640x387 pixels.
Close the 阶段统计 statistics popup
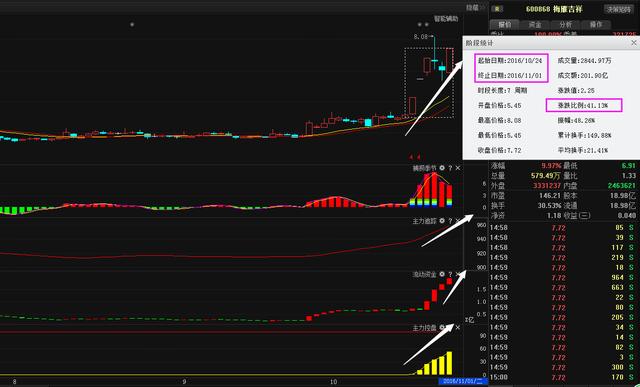click(634, 42)
